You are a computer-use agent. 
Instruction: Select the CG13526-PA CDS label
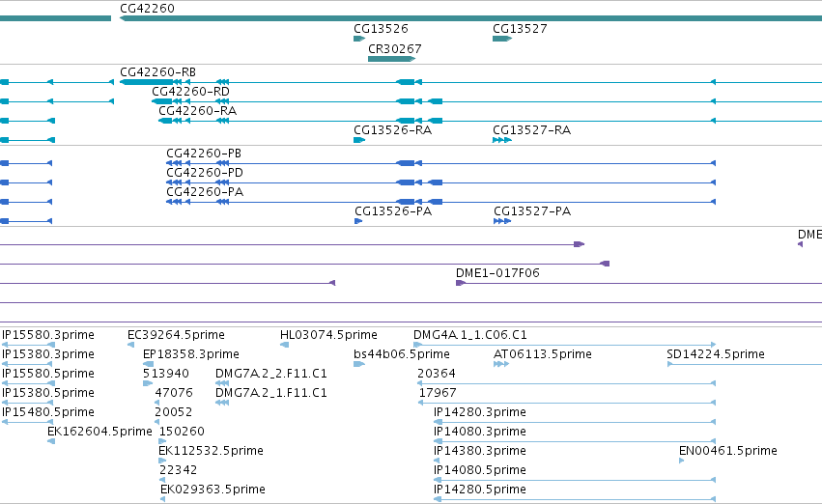coord(393,211)
